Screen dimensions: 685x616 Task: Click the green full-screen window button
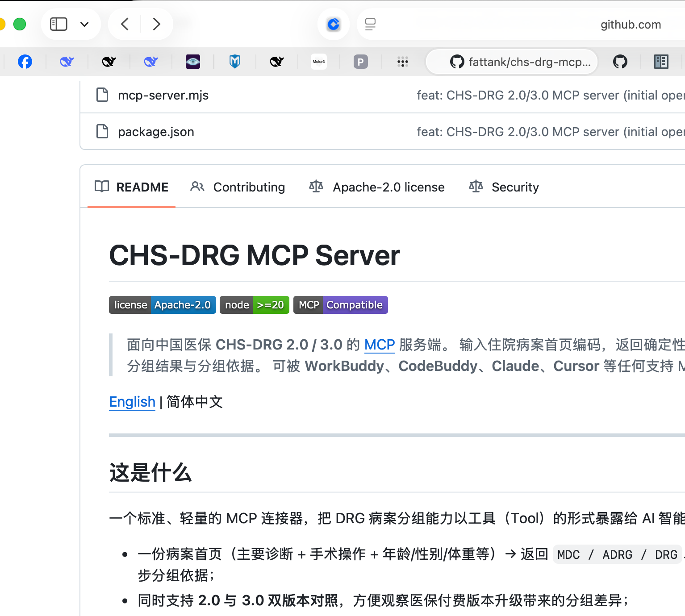coord(20,24)
